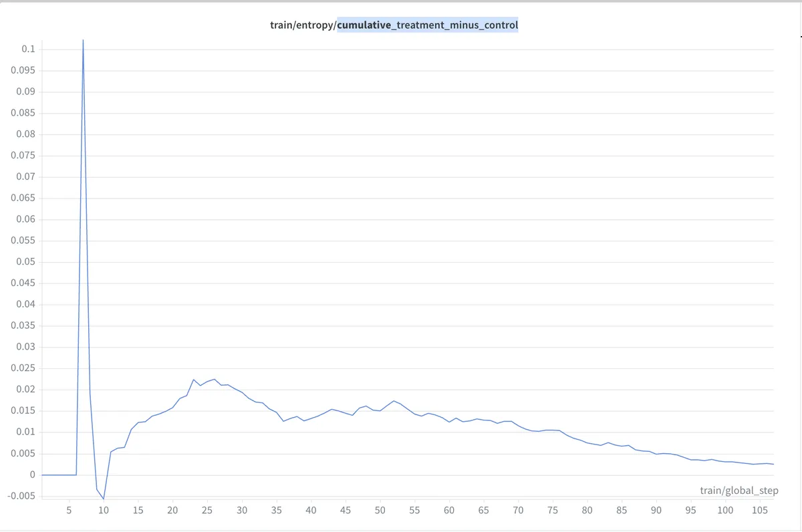Click the line's right end after step 105
This screenshot has width=802, height=532.
[773, 464]
